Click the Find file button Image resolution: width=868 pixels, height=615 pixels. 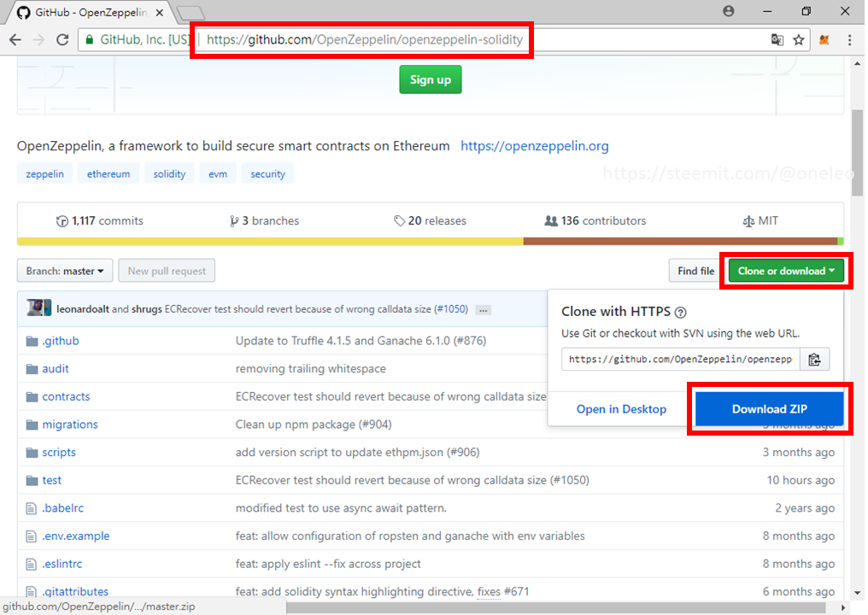click(695, 271)
